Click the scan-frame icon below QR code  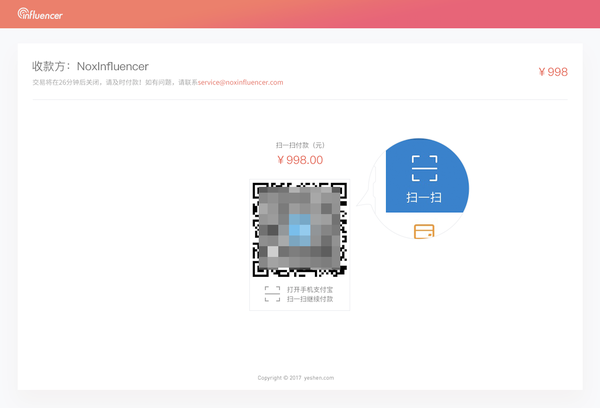(272, 294)
